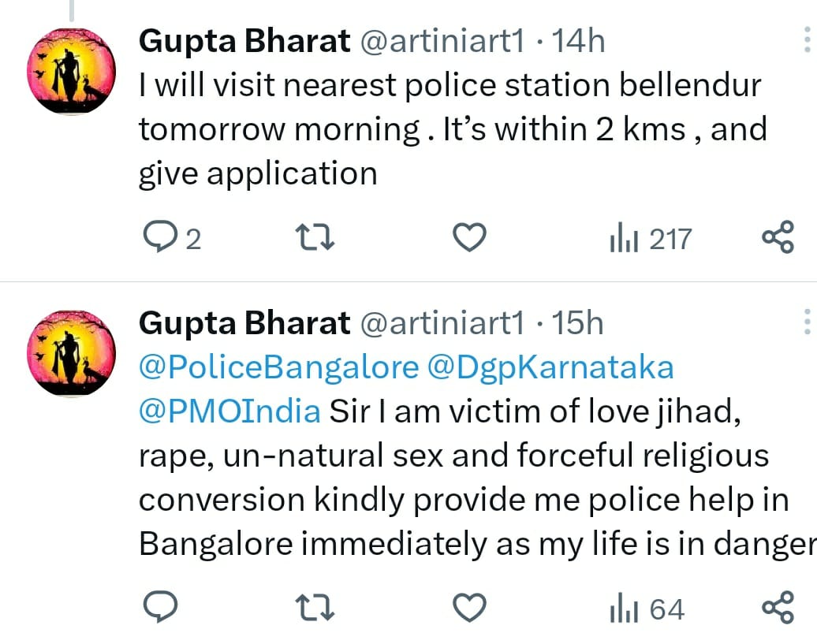View analytics showing 64 views
Image resolution: width=817 pixels, height=644 pixels.
point(647,609)
